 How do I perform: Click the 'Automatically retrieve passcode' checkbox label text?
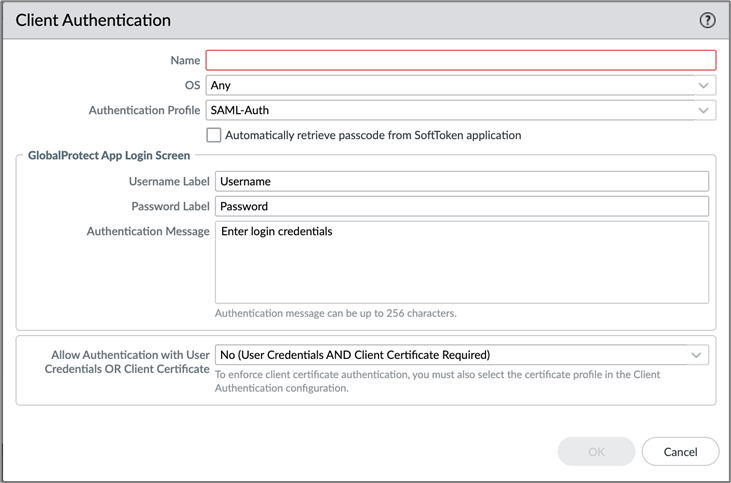click(373, 135)
